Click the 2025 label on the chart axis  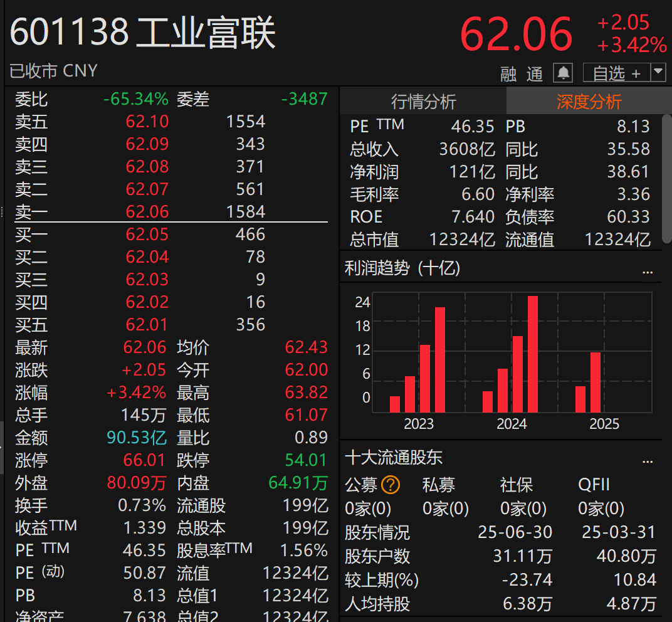604,424
